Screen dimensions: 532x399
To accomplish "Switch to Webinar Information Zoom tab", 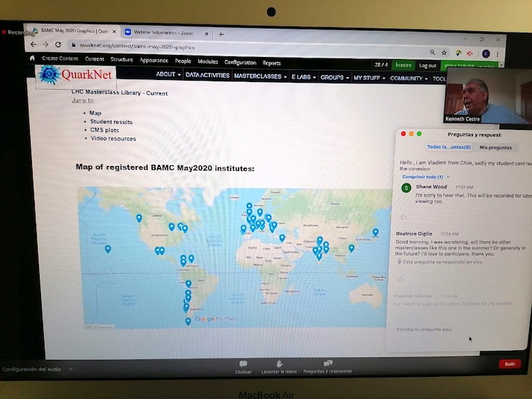I will pyautogui.click(x=163, y=33).
